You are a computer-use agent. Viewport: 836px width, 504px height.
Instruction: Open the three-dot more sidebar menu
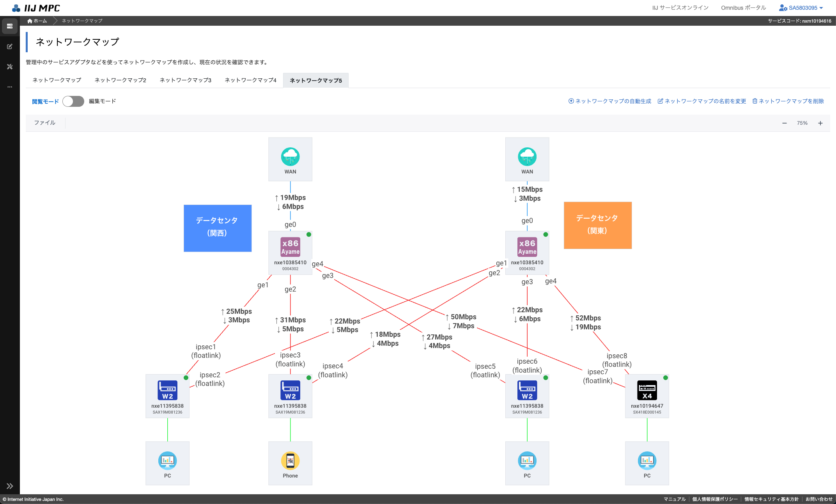(x=10, y=87)
